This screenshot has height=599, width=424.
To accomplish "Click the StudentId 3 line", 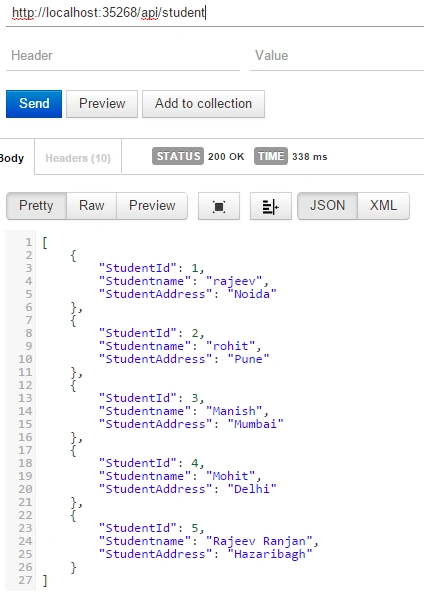I will (151, 398).
